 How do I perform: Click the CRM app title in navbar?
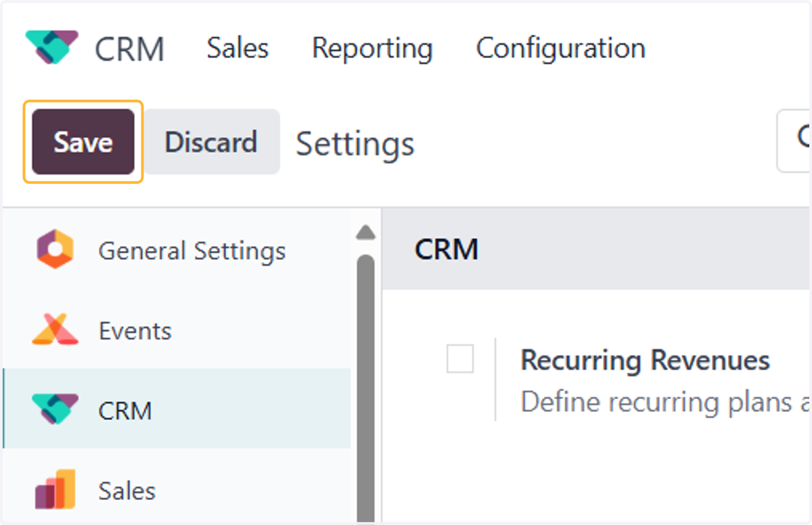click(x=129, y=49)
